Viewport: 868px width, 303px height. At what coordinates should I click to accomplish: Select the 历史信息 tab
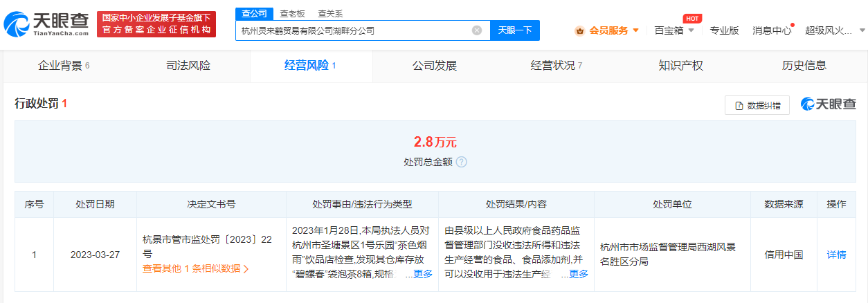coord(804,66)
